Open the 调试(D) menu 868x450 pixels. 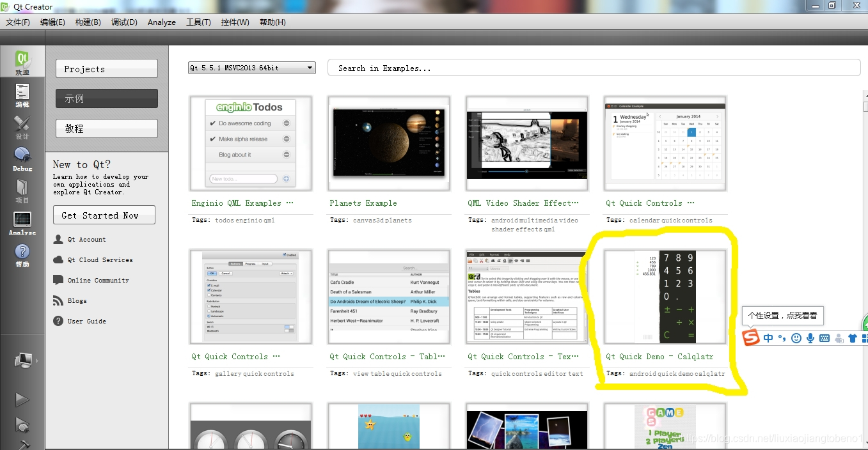(x=124, y=22)
